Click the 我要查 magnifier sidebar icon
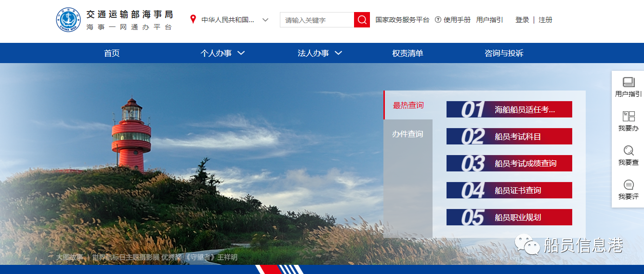 click(x=629, y=150)
